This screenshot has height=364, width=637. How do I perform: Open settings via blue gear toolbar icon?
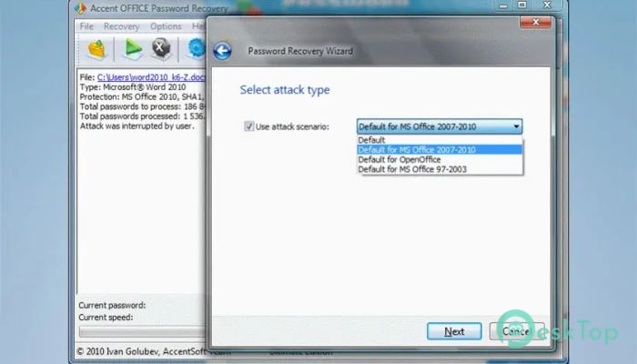point(197,49)
